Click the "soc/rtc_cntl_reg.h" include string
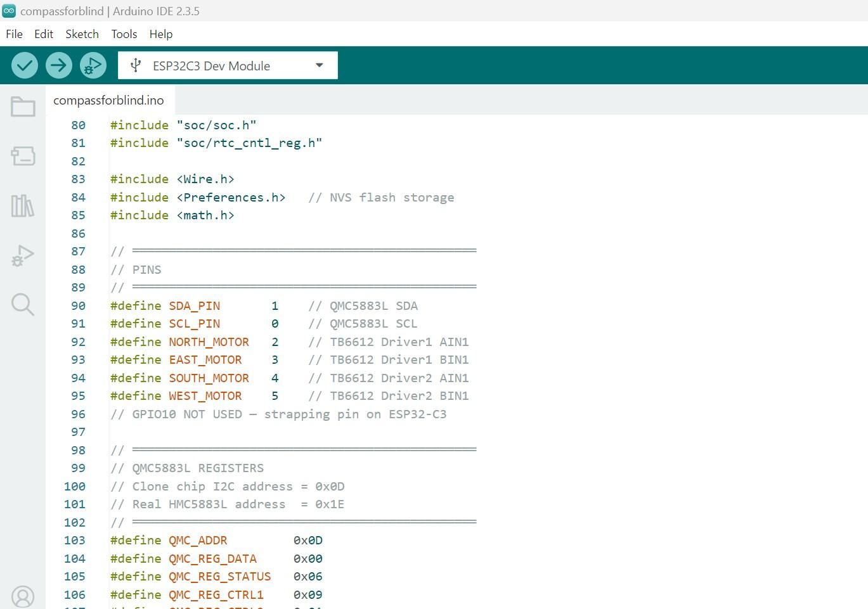The width and height of the screenshot is (868, 609). click(250, 143)
